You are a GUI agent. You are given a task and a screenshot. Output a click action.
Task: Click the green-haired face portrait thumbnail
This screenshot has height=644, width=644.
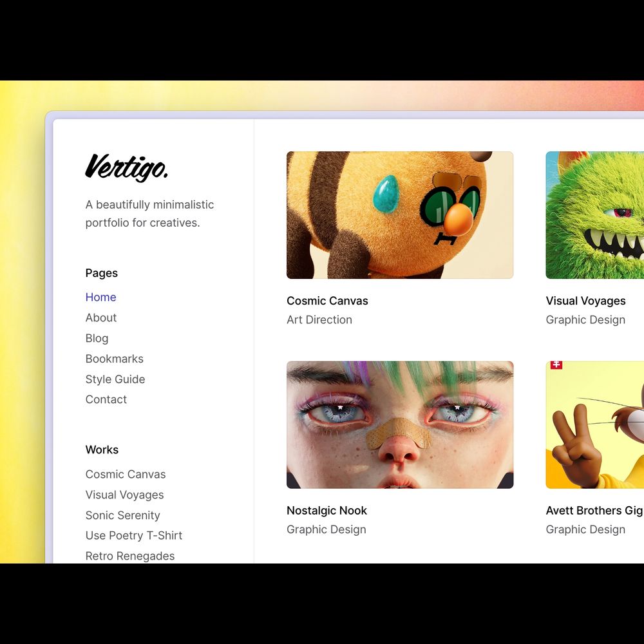point(399,424)
